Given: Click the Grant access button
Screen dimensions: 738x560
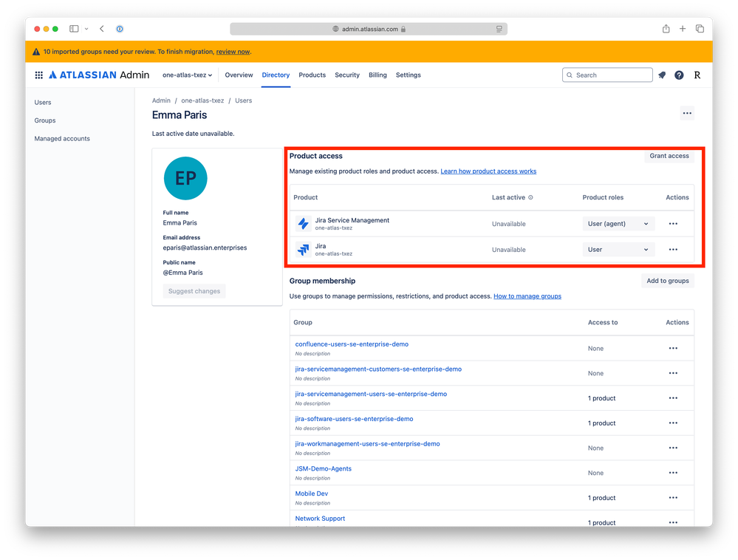Looking at the screenshot, I should point(669,156).
